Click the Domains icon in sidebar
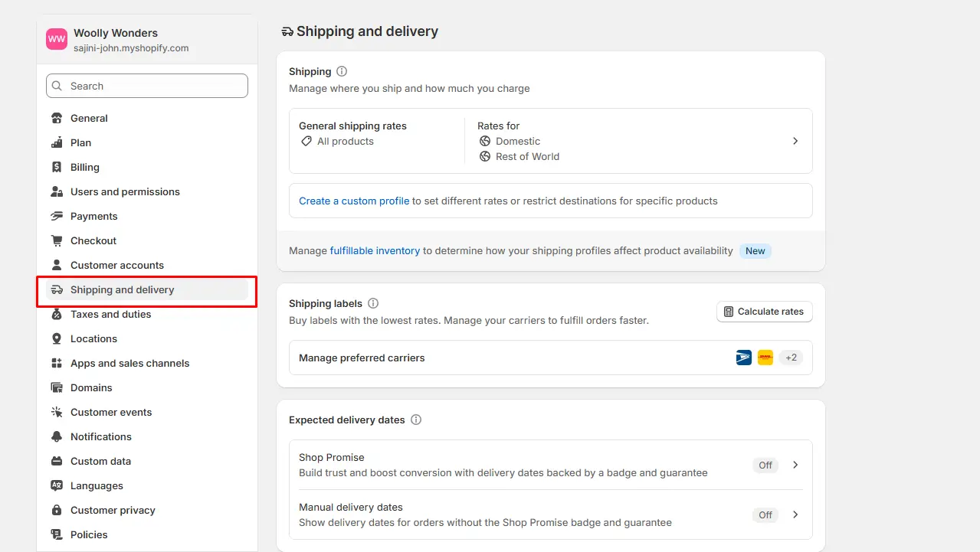Image resolution: width=980 pixels, height=552 pixels. [57, 387]
